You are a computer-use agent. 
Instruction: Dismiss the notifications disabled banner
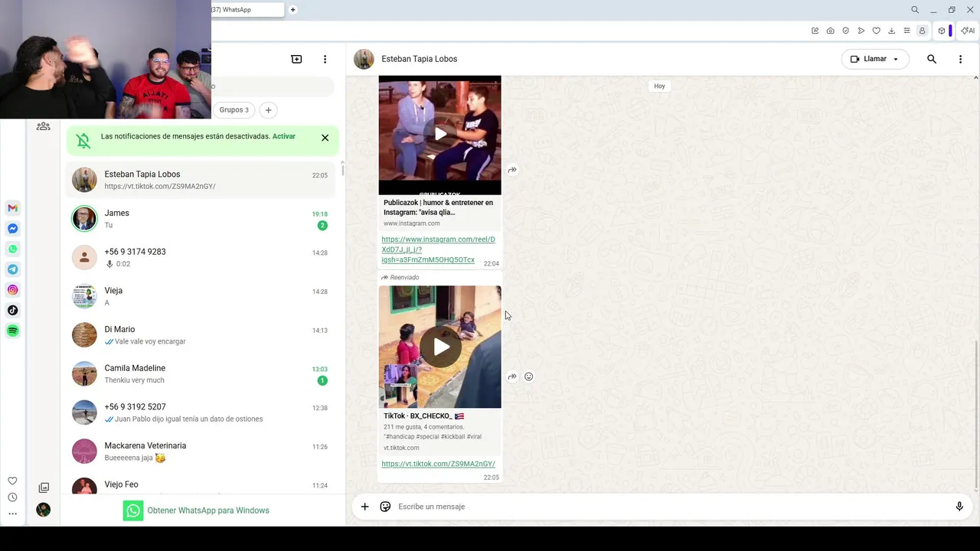[325, 138]
